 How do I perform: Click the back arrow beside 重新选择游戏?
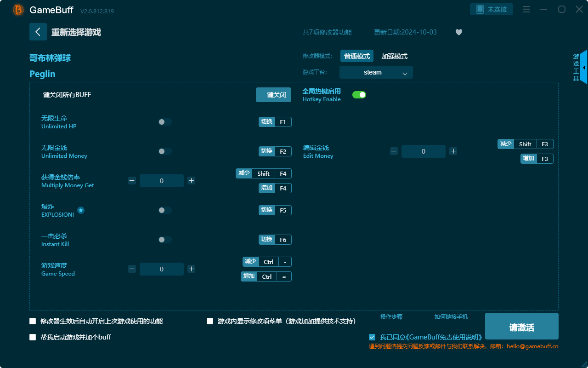click(38, 32)
